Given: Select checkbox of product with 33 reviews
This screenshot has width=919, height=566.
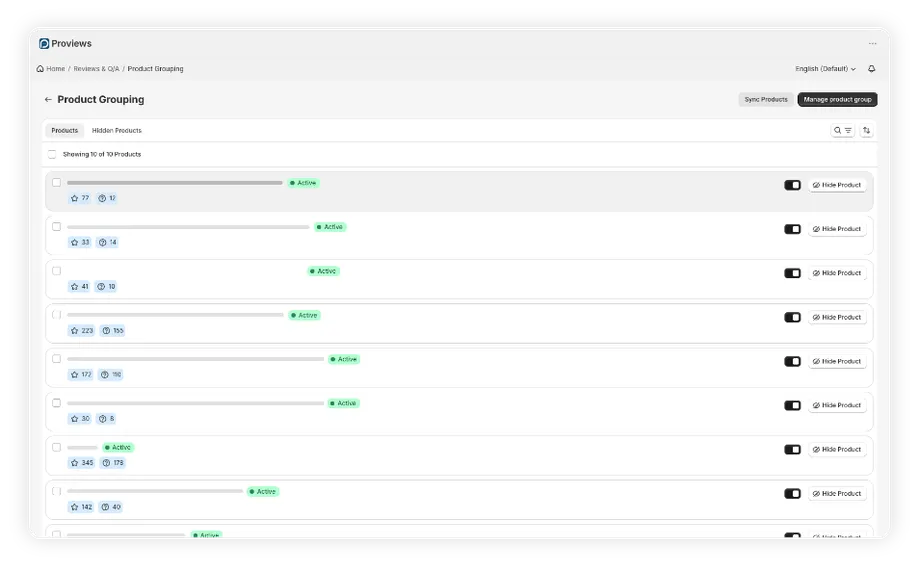Looking at the screenshot, I should pos(57,227).
